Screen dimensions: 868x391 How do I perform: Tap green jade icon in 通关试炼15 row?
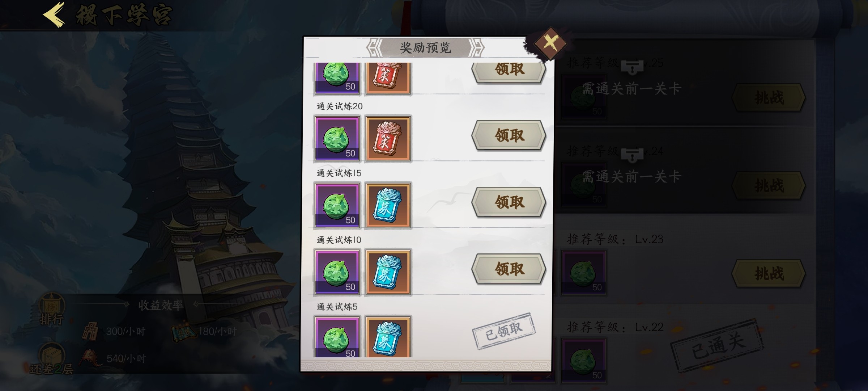point(337,205)
